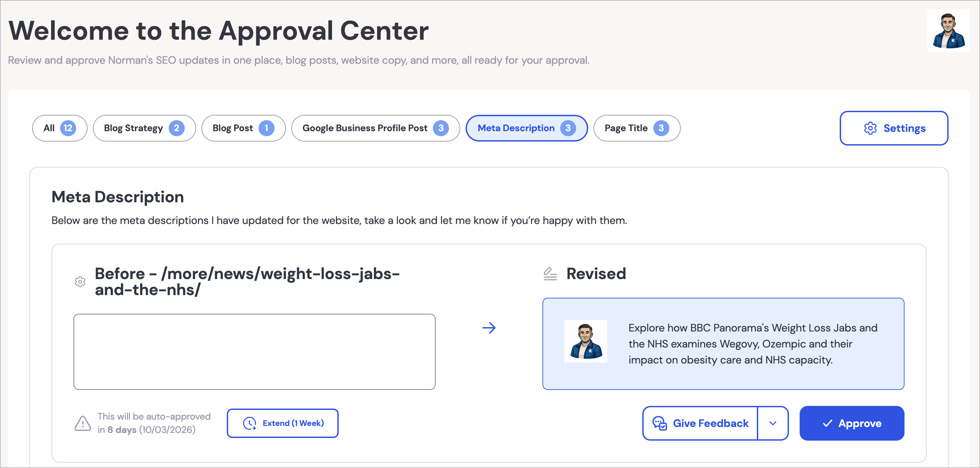
Task: Select the Google Business Profile Post filter
Action: coord(375,128)
